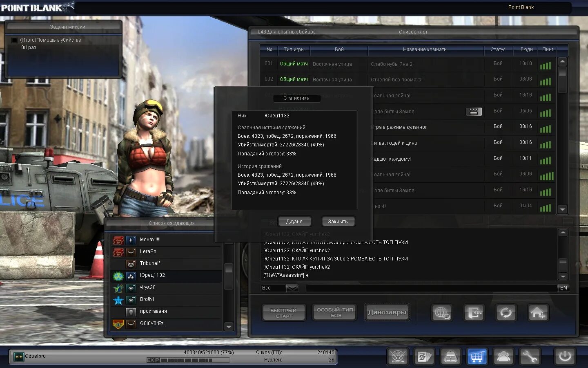The width and height of the screenshot is (588, 368).
Task: Click the server globe icon
Action: pos(442,313)
